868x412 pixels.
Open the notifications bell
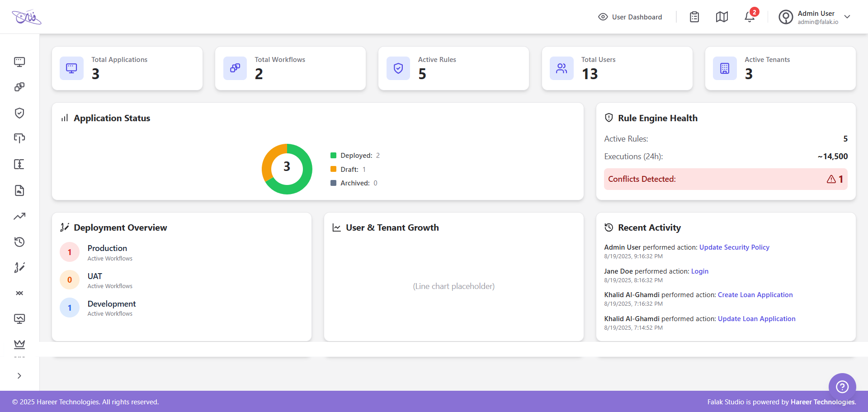(x=750, y=17)
